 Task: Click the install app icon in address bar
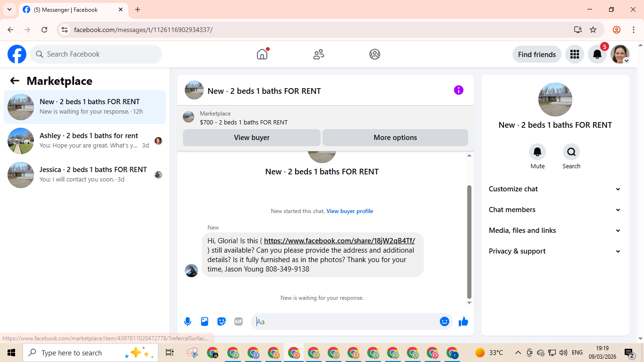(x=578, y=30)
